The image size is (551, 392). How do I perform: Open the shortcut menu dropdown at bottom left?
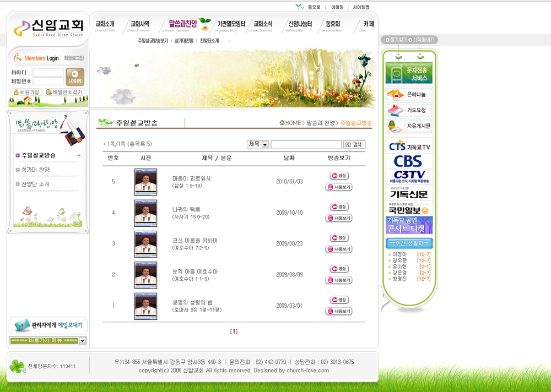(x=83, y=341)
